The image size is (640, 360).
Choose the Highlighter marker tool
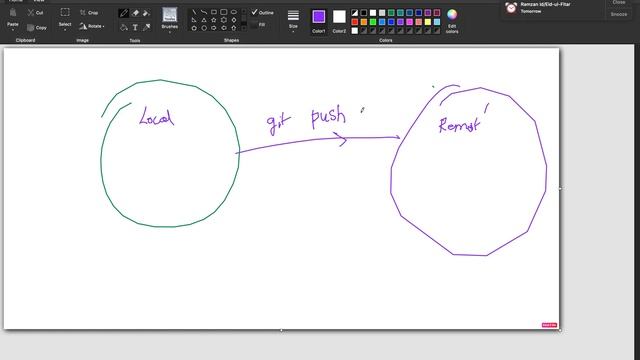pos(147,13)
